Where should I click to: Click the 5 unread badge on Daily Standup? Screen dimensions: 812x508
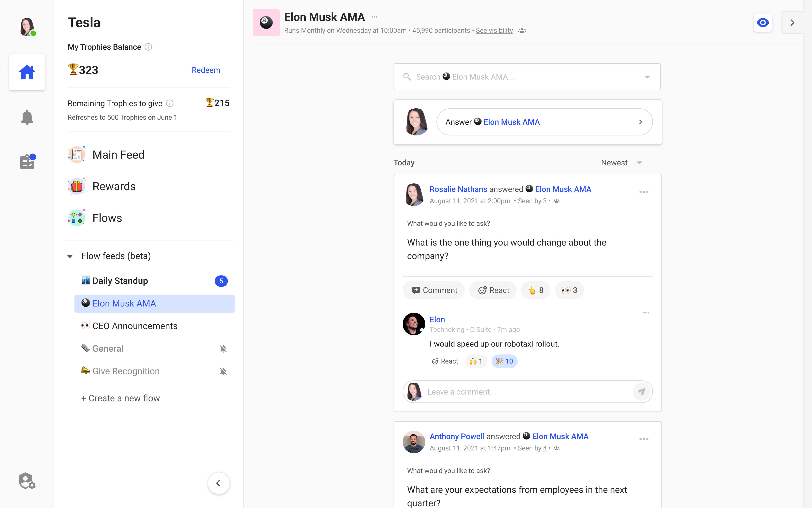[x=221, y=281]
